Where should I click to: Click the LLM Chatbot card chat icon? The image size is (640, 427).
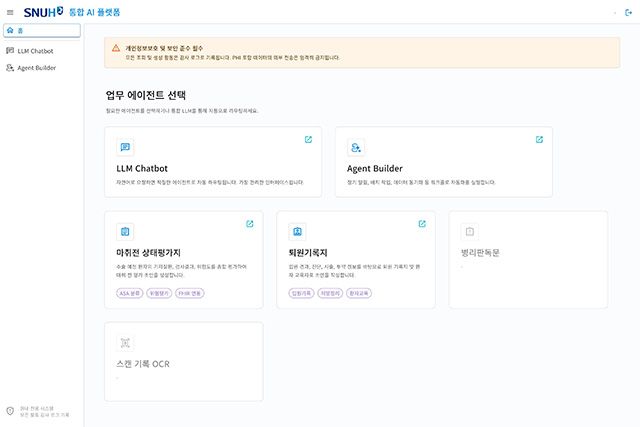pyautogui.click(x=125, y=147)
